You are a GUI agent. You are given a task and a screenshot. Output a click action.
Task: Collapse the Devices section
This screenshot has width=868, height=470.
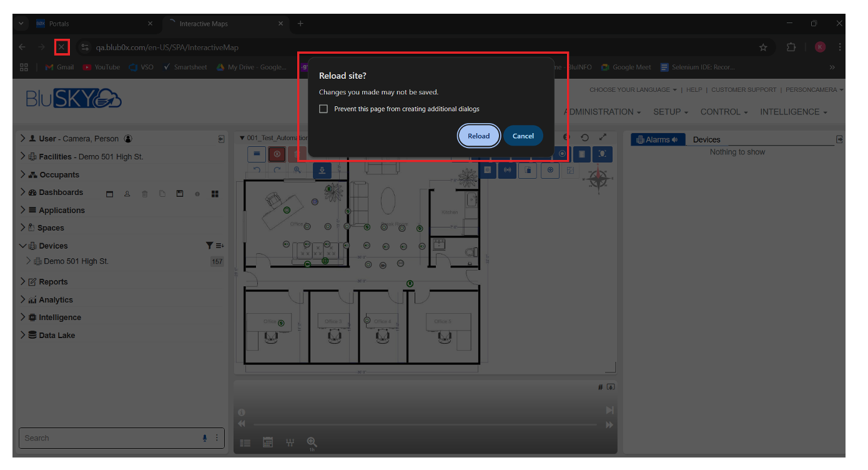pyautogui.click(x=22, y=245)
